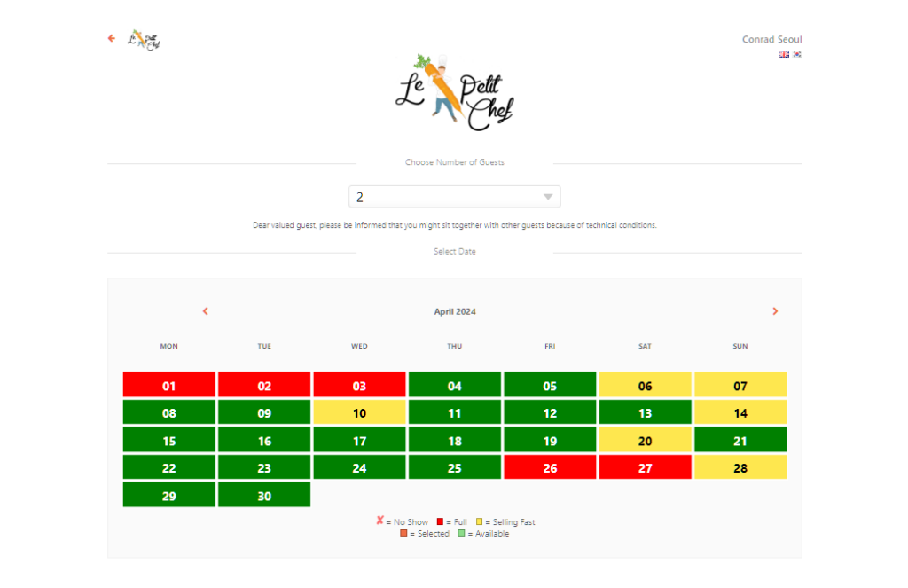Screen dimensions: 908x588
Task: Select available date April 05
Action: pyautogui.click(x=550, y=385)
